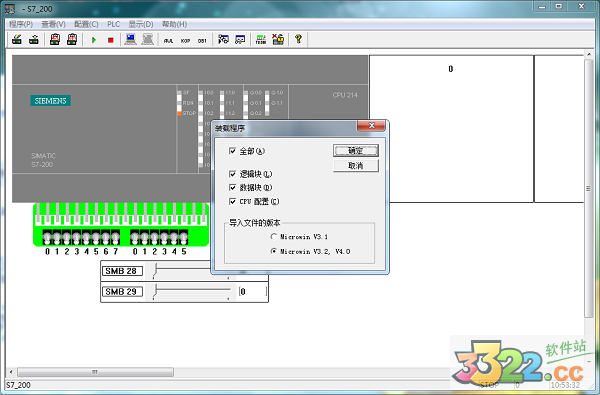
Task: Click the 取消 cancel button
Action: (x=356, y=166)
